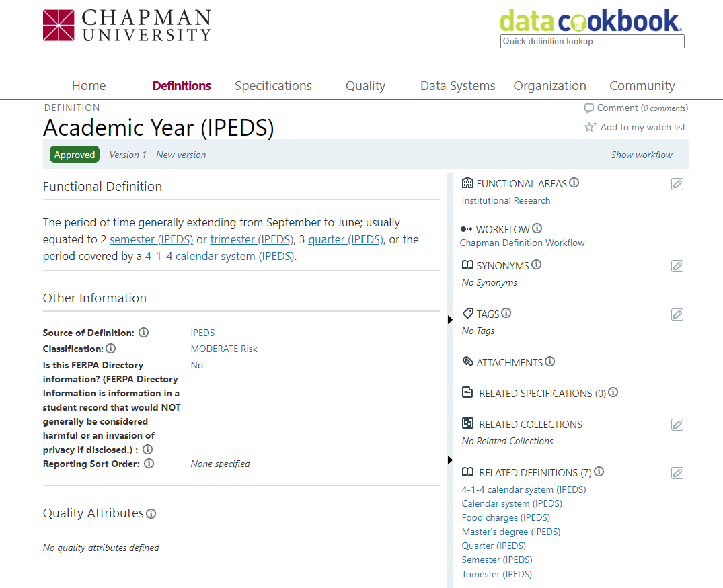Viewport: 723px width, 588px height.
Task: Edit Related Definitions via pencil icon
Action: click(677, 473)
